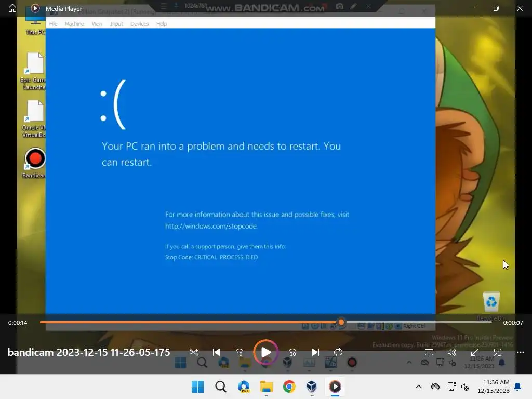Click the elapsed time 0:00:14
The width and height of the screenshot is (532, 399).
click(x=18, y=323)
